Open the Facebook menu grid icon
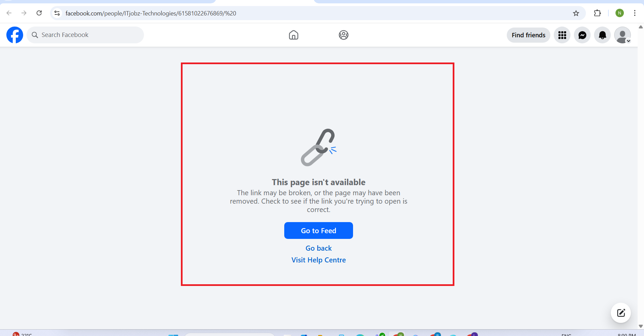The width and height of the screenshot is (644, 336). 562,35
